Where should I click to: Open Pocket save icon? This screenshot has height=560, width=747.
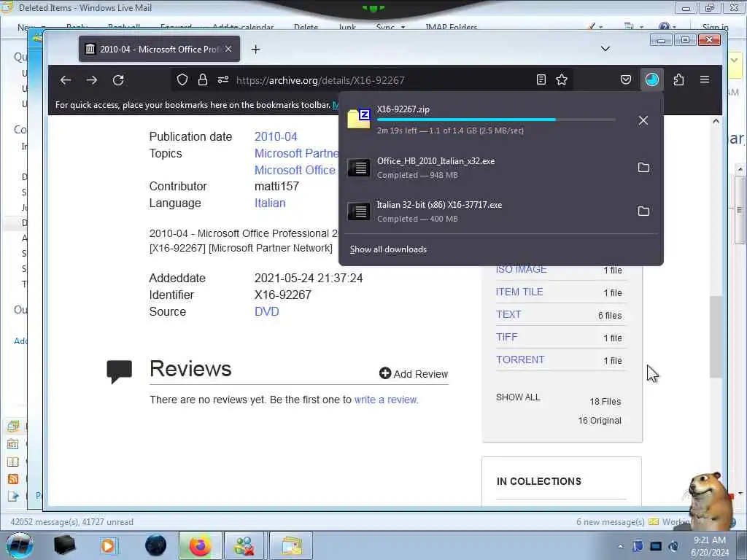pos(625,79)
